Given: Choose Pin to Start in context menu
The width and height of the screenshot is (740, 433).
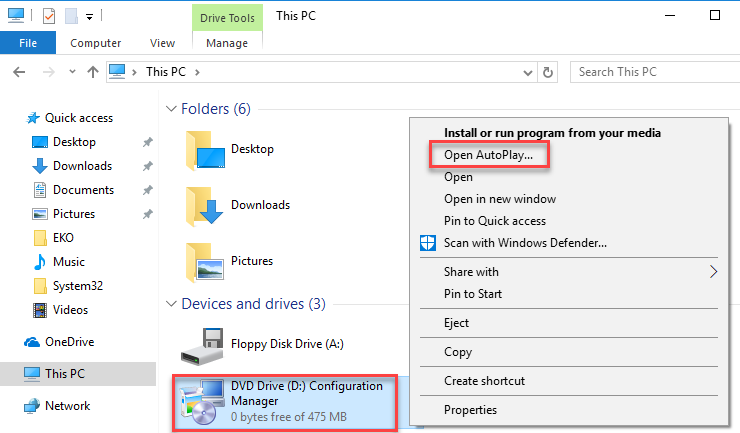Looking at the screenshot, I should tap(473, 294).
